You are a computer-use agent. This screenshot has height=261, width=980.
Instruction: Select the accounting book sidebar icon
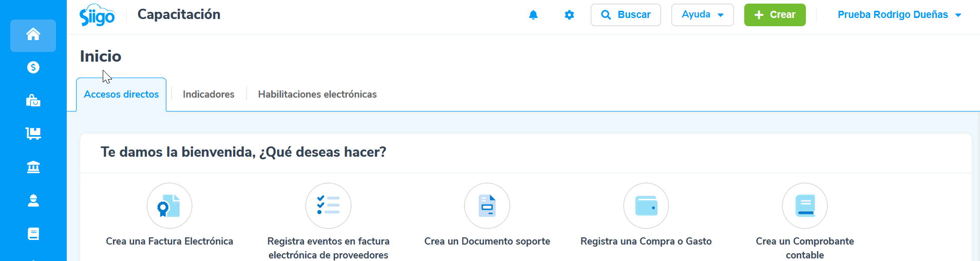pos(33,234)
